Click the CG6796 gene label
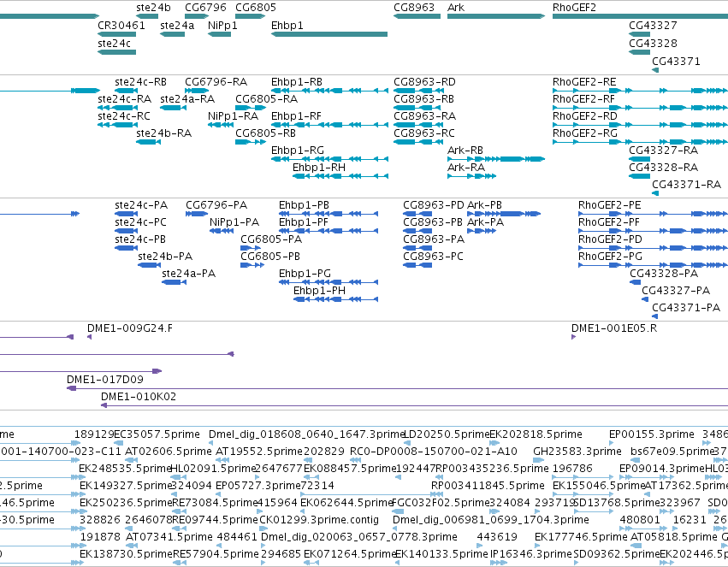Viewport: 728px width, 567px height. [205, 8]
